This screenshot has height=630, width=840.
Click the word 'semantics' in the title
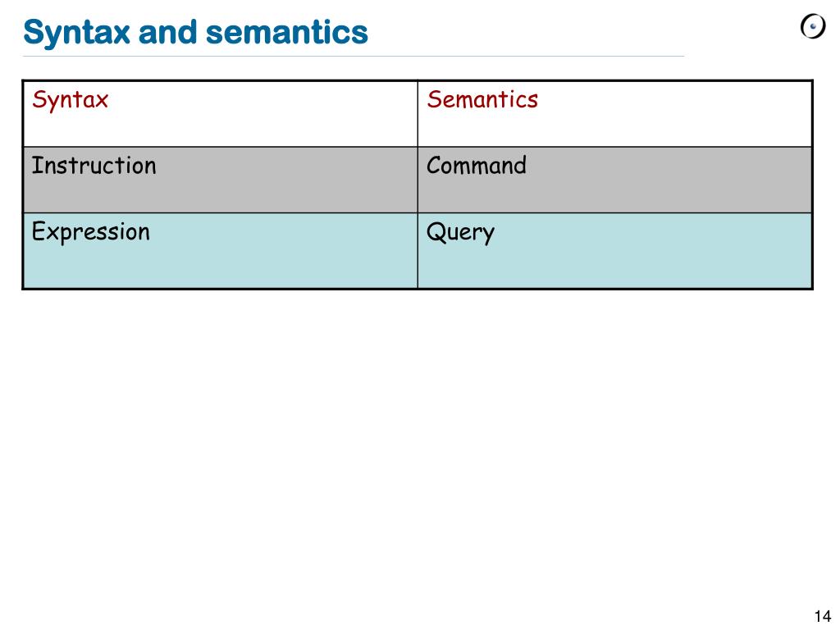pos(287,32)
